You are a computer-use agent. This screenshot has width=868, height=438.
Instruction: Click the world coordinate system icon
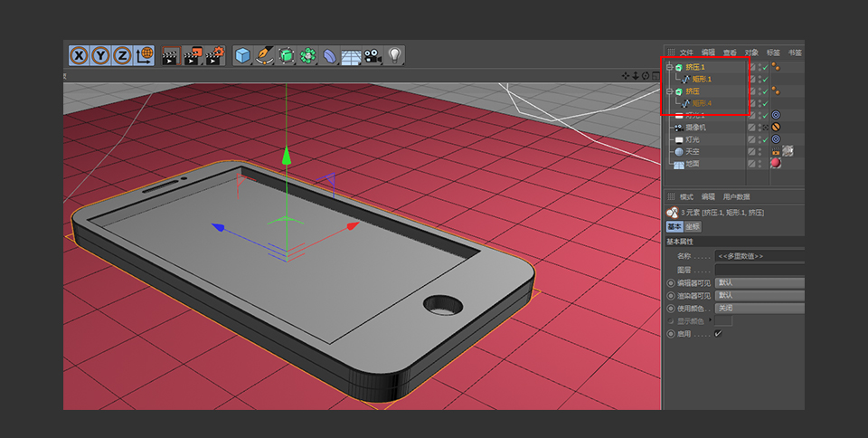point(145,56)
